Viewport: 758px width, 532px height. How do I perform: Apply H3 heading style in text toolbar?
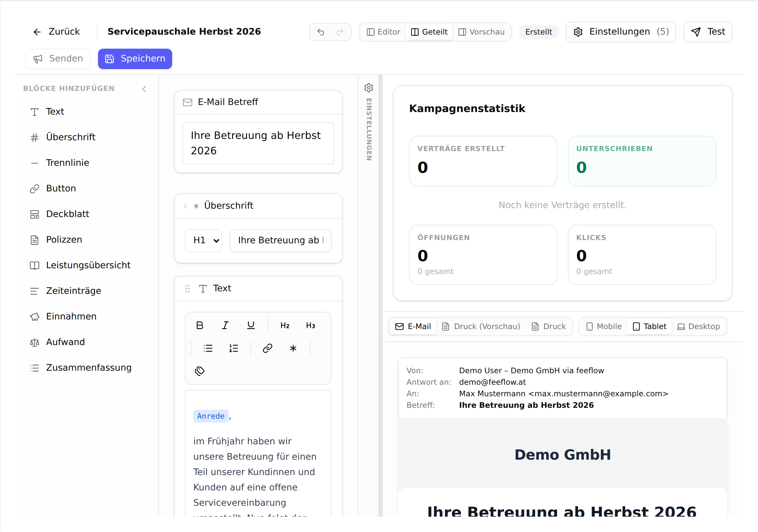click(310, 325)
